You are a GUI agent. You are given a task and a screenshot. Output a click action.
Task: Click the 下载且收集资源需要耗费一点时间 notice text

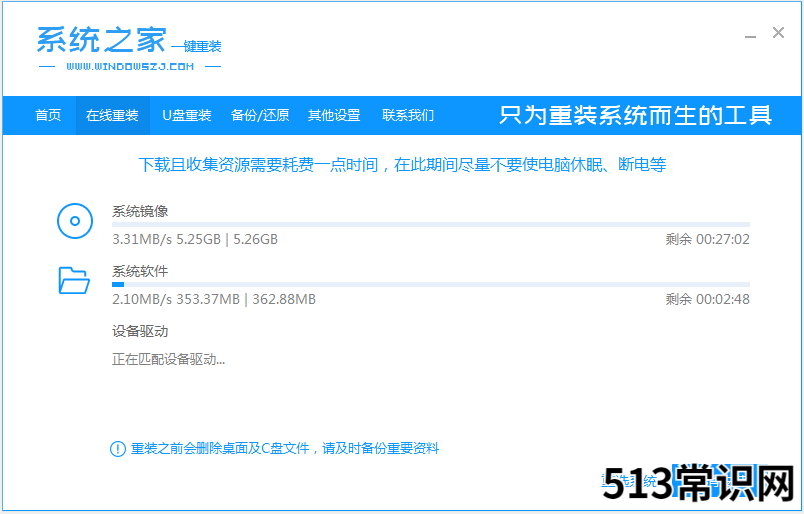pos(402,165)
